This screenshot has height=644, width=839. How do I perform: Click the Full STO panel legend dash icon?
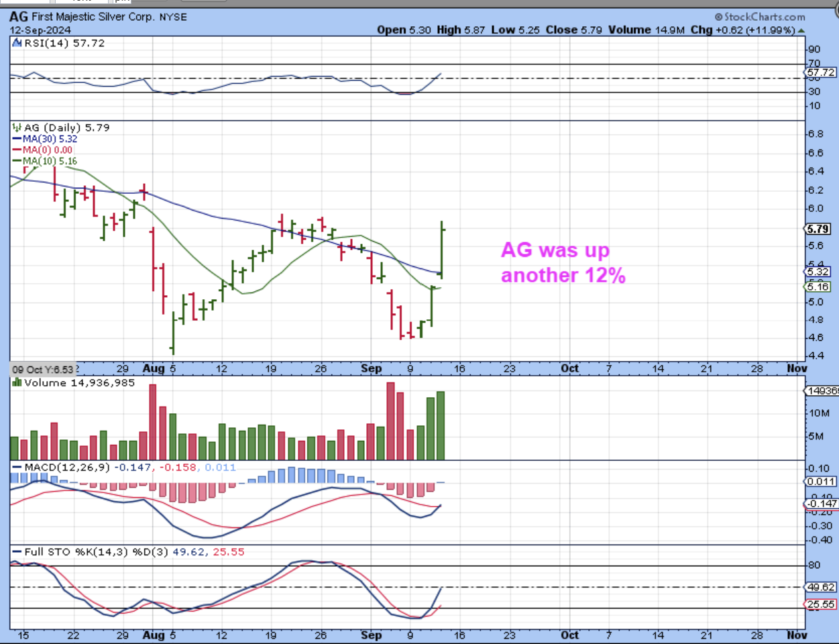pos(17,552)
